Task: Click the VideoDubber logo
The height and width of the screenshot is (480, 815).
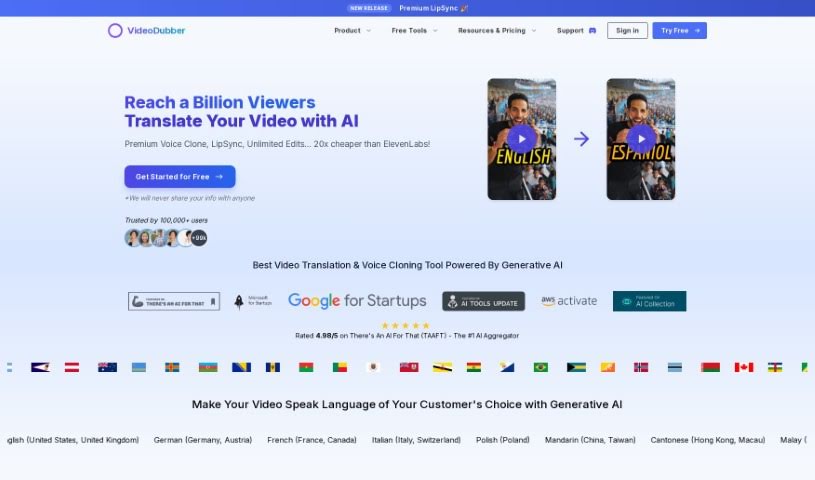Action: [147, 31]
